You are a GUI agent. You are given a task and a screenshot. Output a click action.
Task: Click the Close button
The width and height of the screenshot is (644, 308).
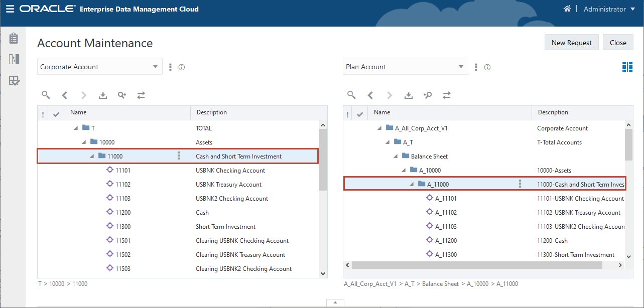click(618, 43)
